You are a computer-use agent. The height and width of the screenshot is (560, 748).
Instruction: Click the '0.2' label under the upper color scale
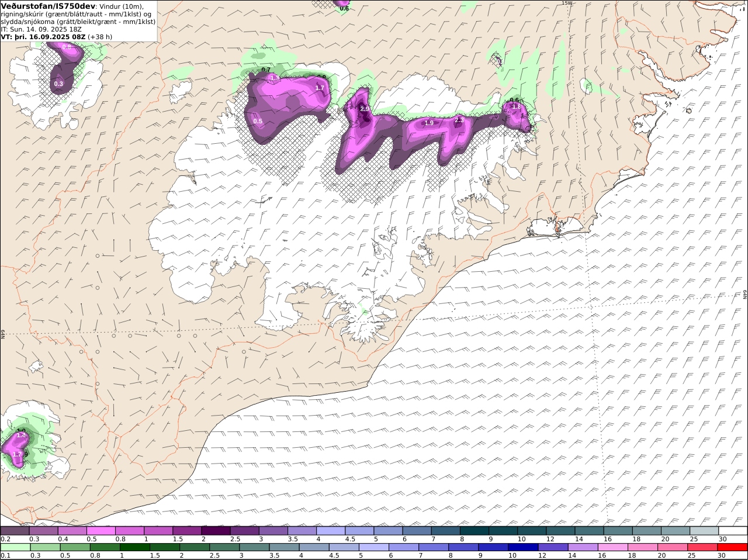(6, 539)
